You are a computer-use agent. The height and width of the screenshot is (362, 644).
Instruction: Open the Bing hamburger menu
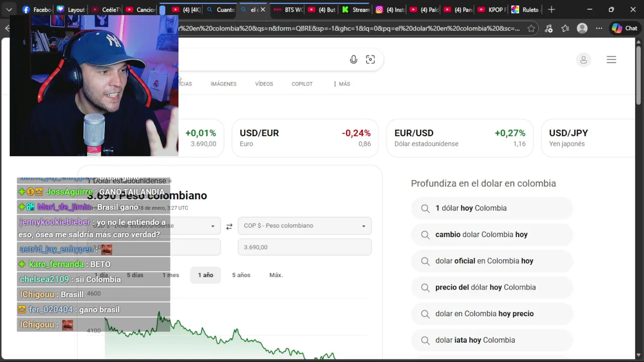pos(611,60)
